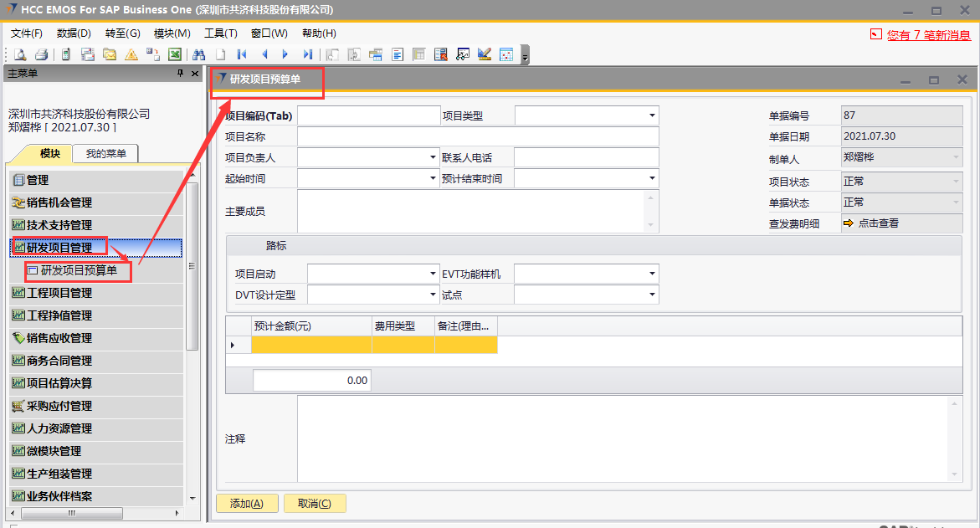Switch to the 我的菜单 tab

click(x=105, y=154)
